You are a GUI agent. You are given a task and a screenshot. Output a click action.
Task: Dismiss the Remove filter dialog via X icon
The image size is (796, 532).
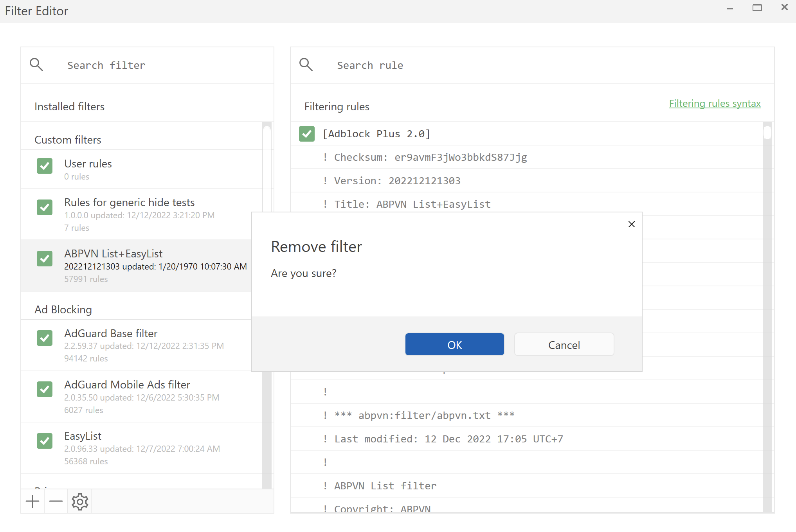click(x=631, y=224)
